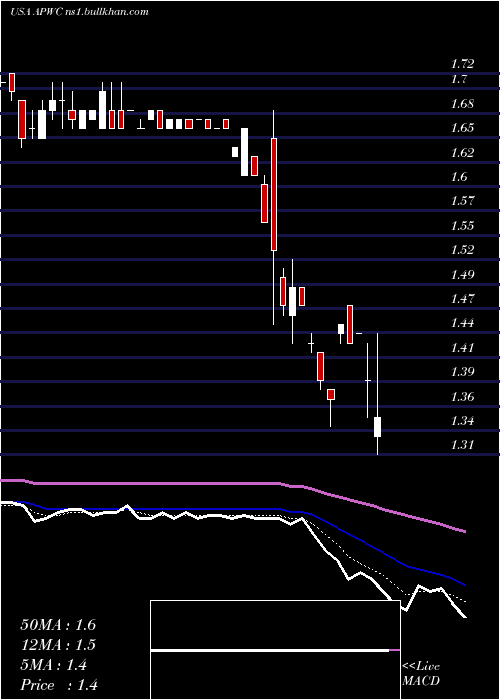
Task: Click the 1.41 price level
Action: pyautogui.click(x=462, y=347)
